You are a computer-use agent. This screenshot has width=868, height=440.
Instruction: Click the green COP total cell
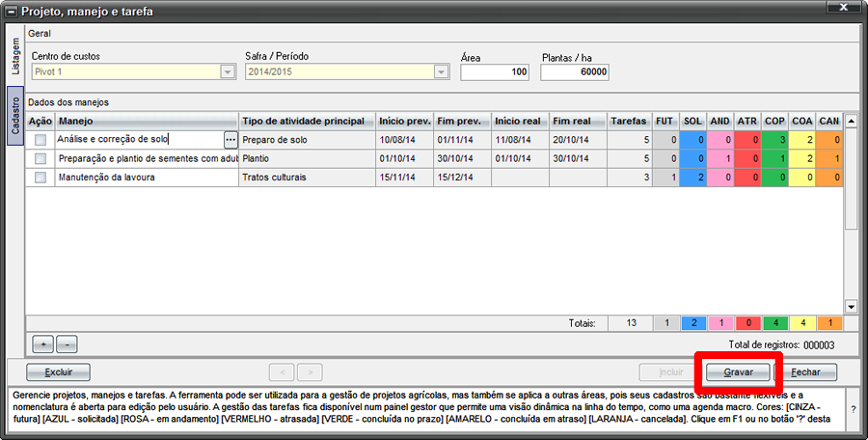pos(774,322)
